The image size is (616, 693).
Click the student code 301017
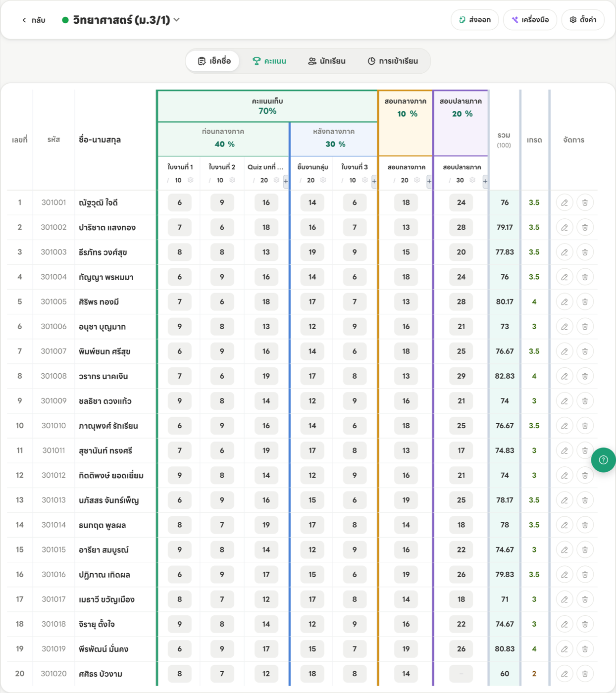(53, 599)
